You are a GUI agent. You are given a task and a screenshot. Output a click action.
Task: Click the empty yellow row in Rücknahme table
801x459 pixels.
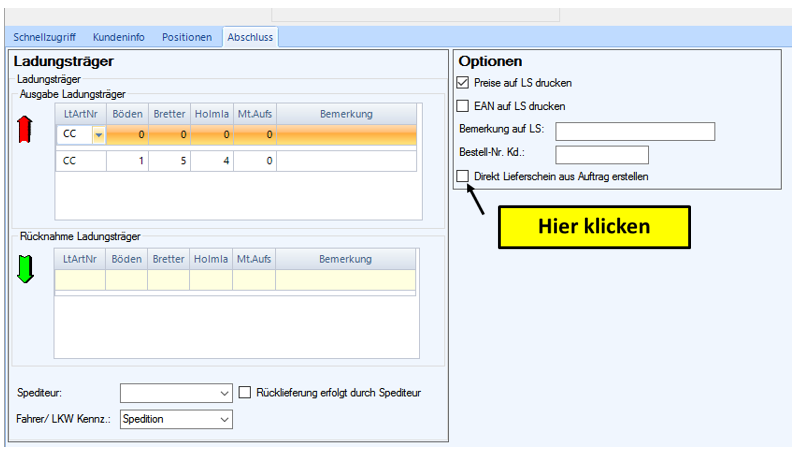click(235, 281)
